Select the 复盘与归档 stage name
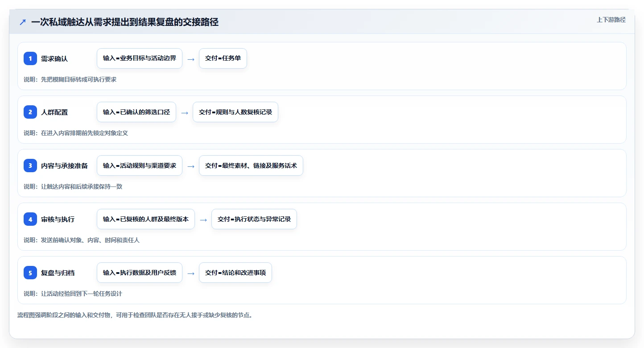The image size is (644, 348). point(58,273)
